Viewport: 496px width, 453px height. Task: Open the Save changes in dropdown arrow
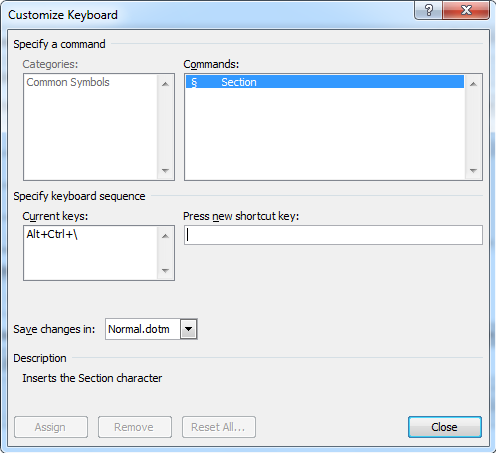(x=189, y=329)
